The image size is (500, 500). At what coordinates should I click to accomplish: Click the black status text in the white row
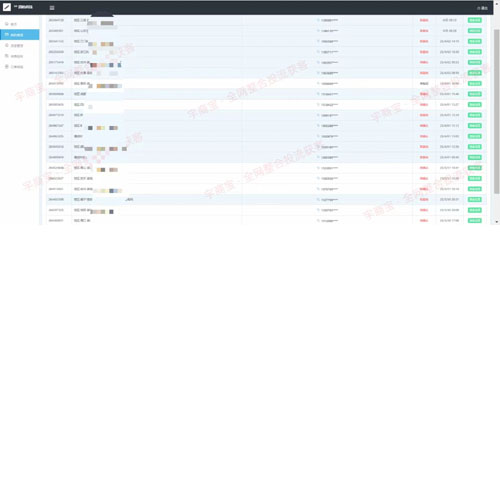pyautogui.click(x=424, y=83)
